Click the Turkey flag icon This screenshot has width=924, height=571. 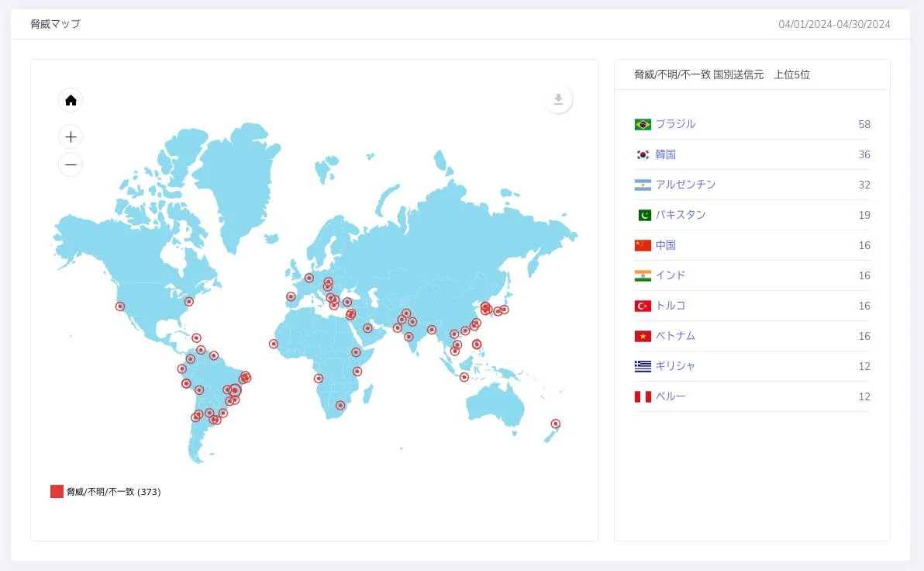point(643,306)
